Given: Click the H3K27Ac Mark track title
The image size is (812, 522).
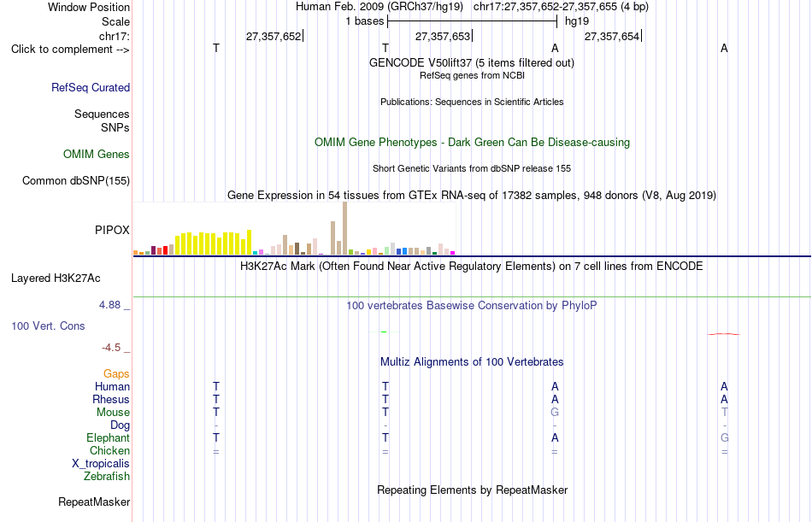Looking at the screenshot, I should click(x=472, y=267).
